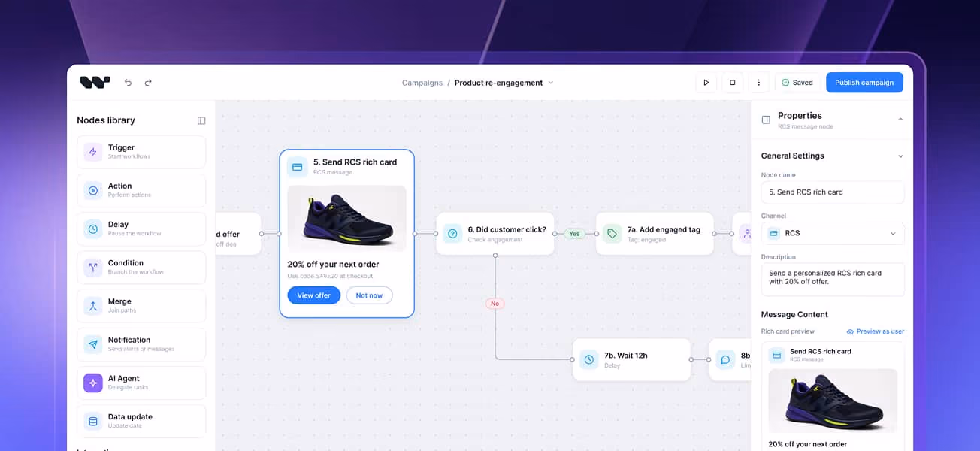Click the card icon in rich card preview
This screenshot has width=980, height=451.
click(x=777, y=355)
